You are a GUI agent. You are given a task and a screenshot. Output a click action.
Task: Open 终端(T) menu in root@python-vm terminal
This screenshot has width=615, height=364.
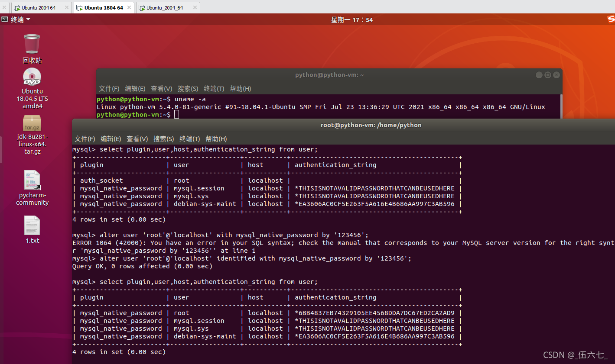(x=189, y=139)
